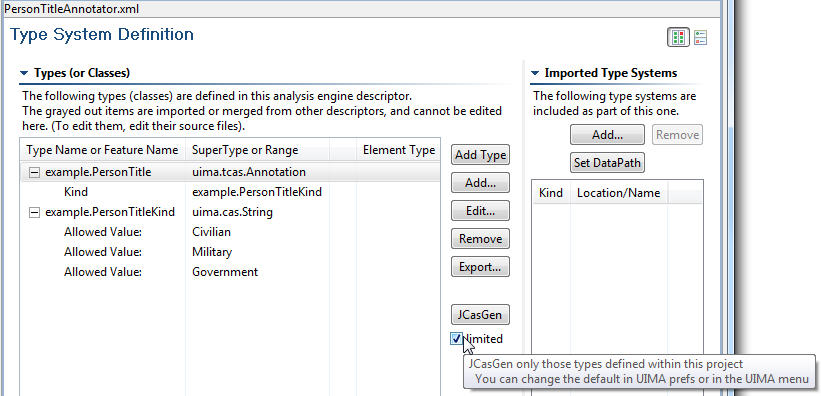821x396 pixels.
Task: Click the example.PersonTitleKind range cell
Action: (x=257, y=192)
